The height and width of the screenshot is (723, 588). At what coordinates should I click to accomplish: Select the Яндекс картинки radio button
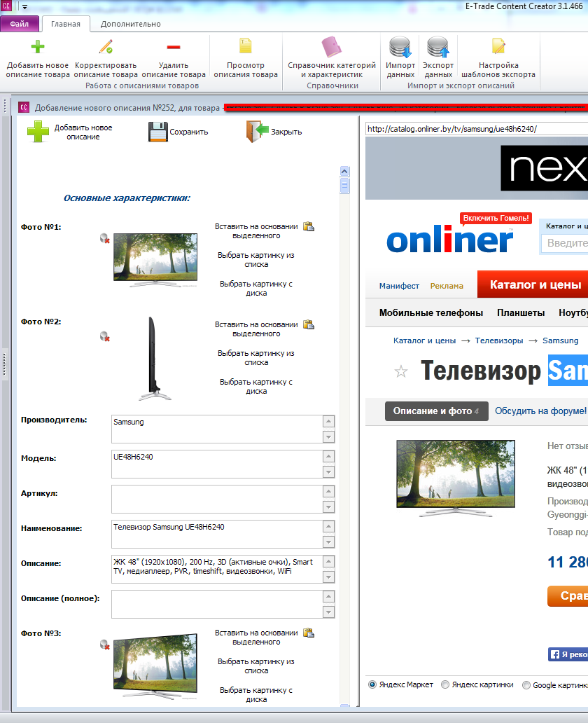tap(445, 684)
